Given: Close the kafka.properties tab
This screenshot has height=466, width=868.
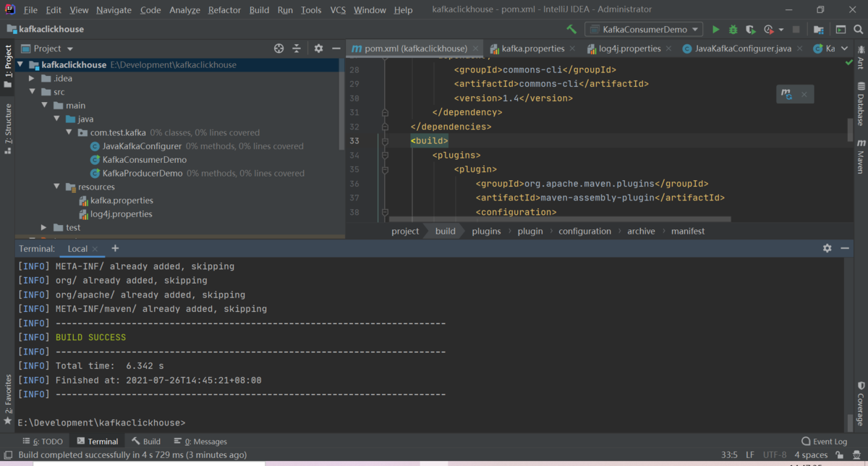Looking at the screenshot, I should [x=572, y=48].
